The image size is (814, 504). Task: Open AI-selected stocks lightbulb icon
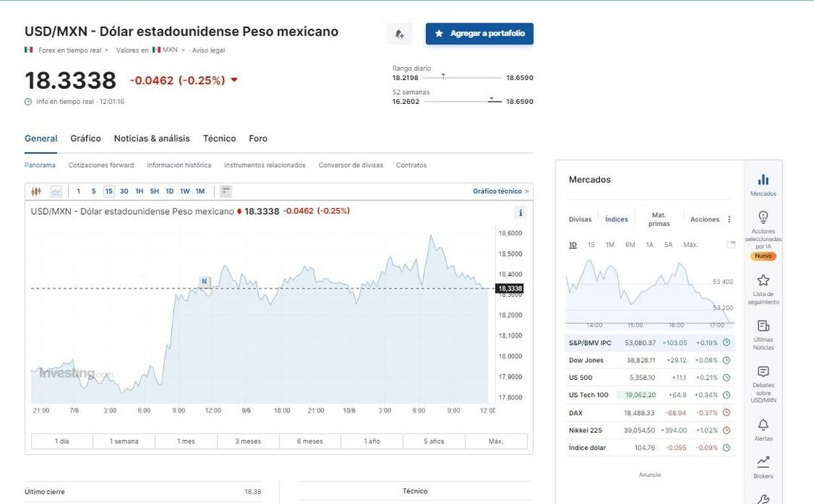pos(763,216)
